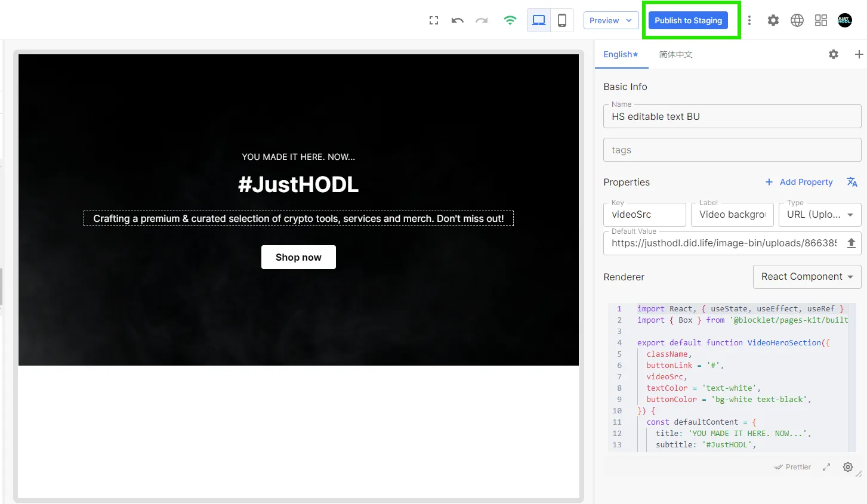Open the Renderer React Component dropdown
867x504 pixels.
[x=807, y=277]
